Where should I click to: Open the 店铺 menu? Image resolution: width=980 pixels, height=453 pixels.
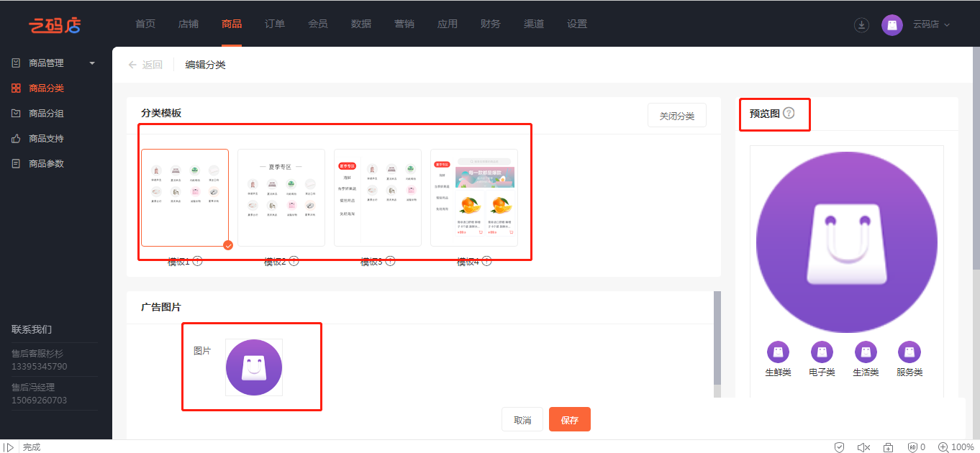(x=189, y=24)
